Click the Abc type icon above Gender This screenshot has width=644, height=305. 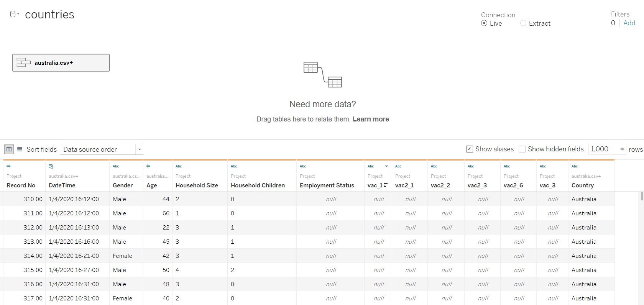click(x=116, y=166)
